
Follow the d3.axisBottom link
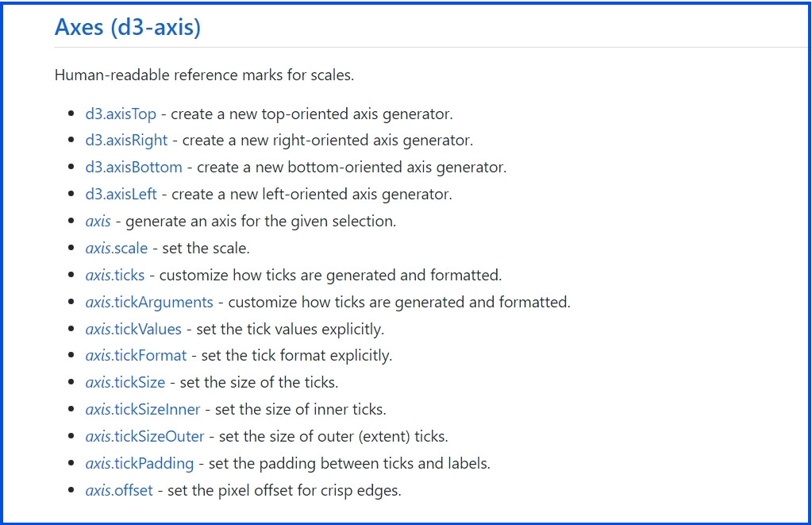(x=133, y=168)
